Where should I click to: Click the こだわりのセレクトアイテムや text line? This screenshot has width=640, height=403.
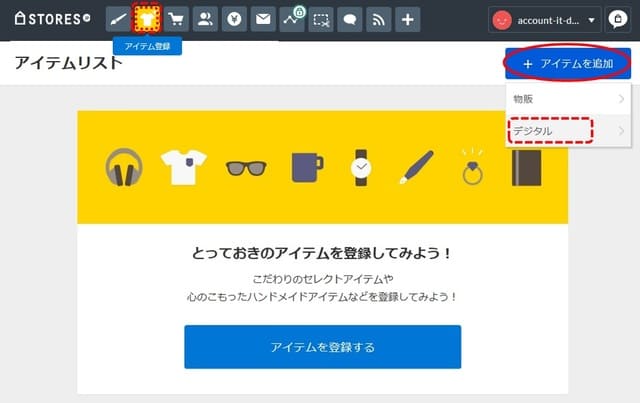click(322, 279)
